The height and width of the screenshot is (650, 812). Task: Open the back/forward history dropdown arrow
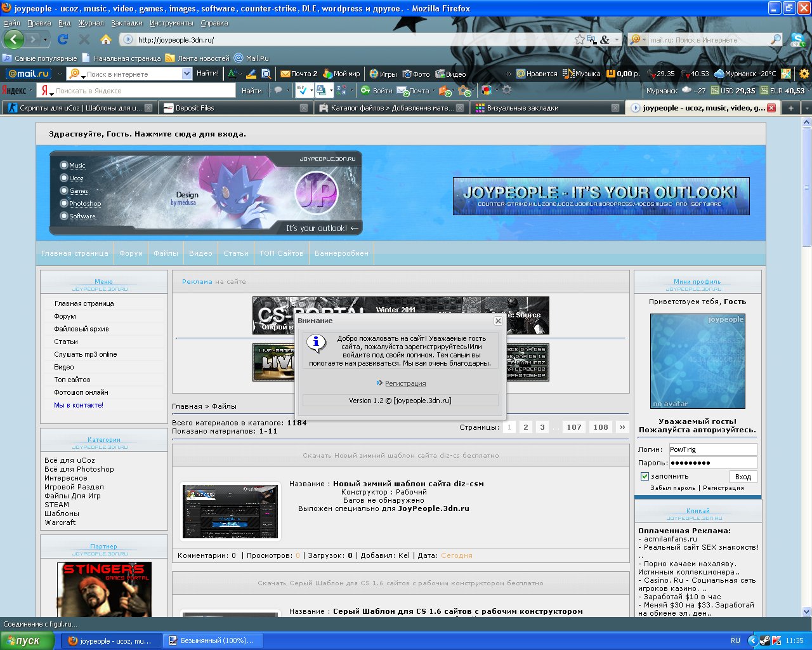44,39
